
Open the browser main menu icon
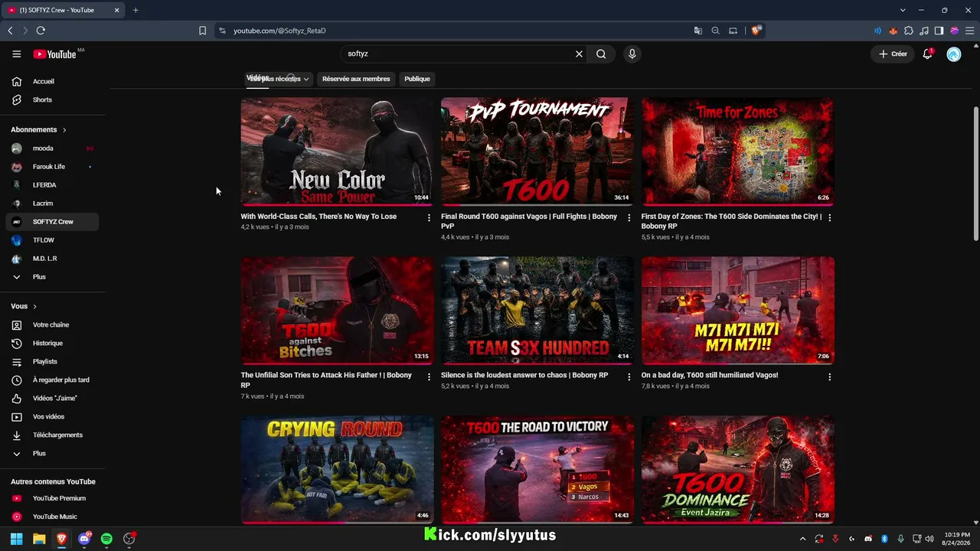pos(969,31)
